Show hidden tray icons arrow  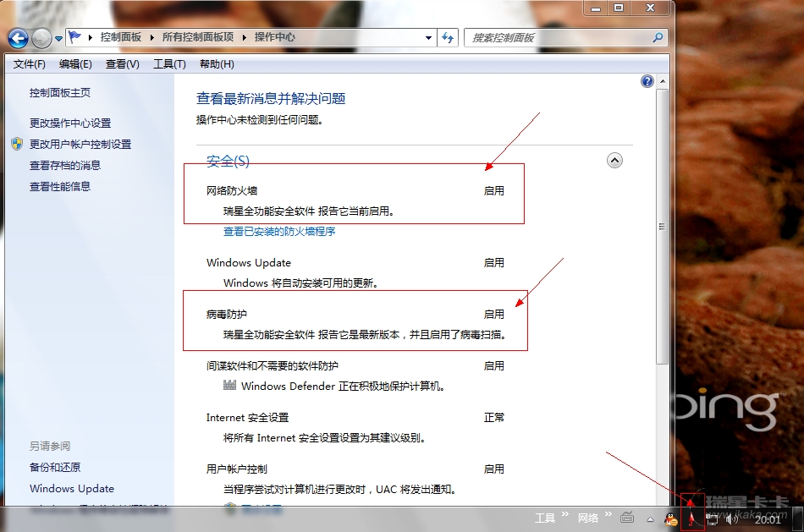coord(650,519)
